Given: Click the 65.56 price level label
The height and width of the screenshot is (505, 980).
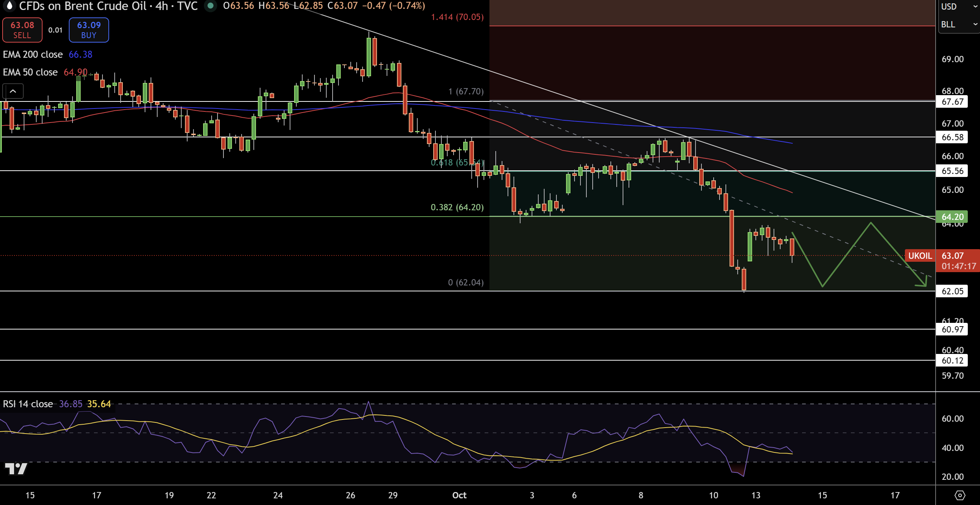Looking at the screenshot, I should [952, 171].
